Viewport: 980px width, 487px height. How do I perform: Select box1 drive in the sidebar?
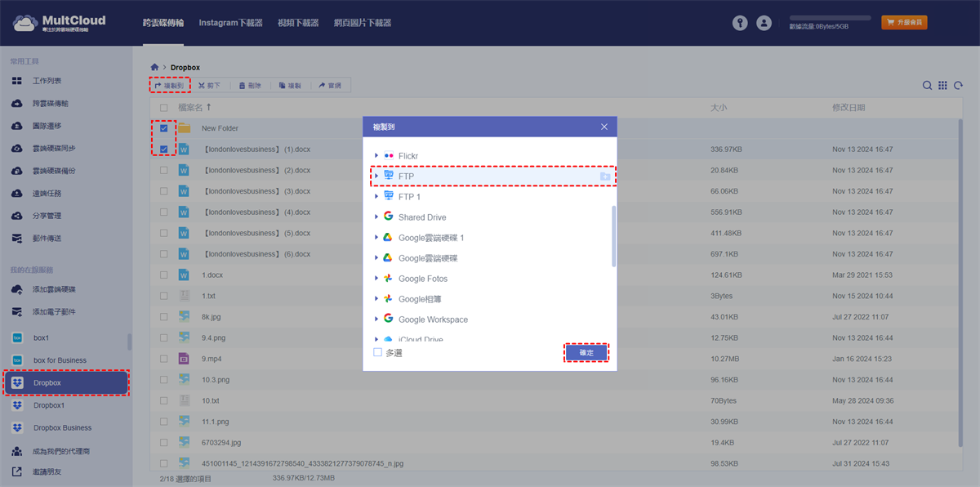click(42, 337)
